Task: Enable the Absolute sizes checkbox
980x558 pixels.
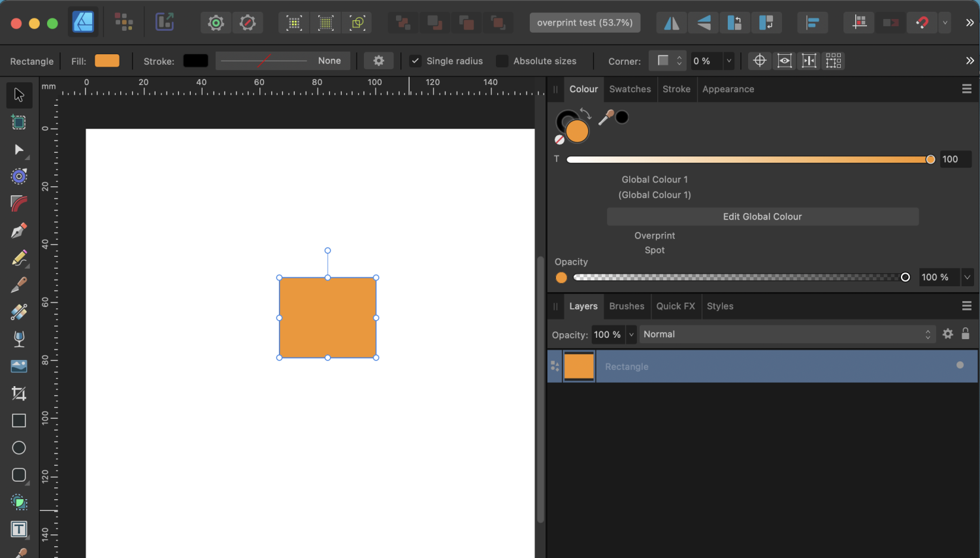Action: coord(502,60)
